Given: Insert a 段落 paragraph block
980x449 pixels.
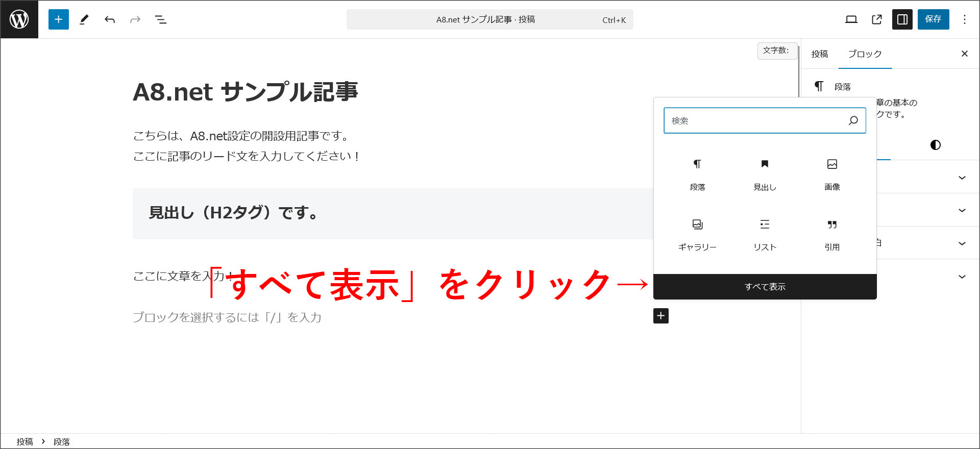Looking at the screenshot, I should (x=698, y=174).
